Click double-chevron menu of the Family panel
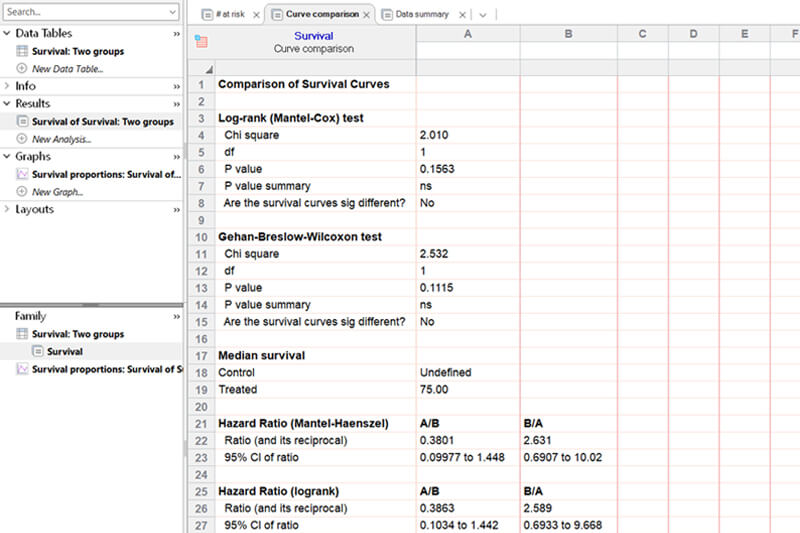The image size is (800, 533). 176,316
